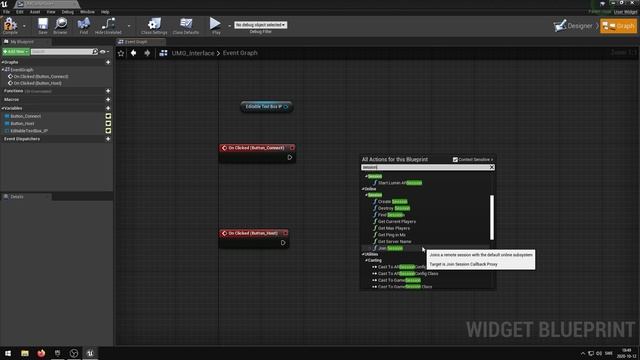Open the Debug menu

coord(67,12)
